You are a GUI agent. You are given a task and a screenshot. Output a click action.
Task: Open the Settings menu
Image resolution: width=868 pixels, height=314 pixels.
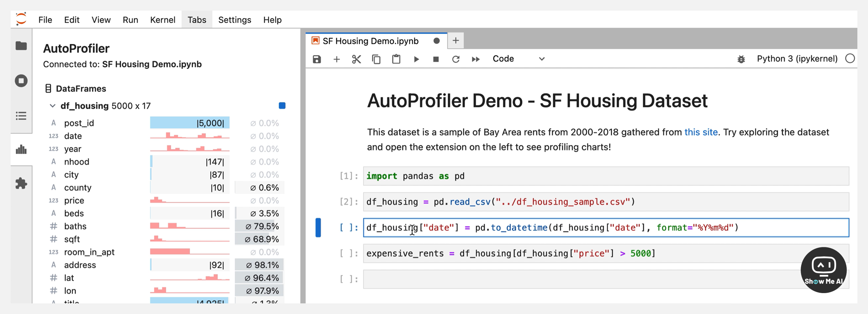coord(234,20)
